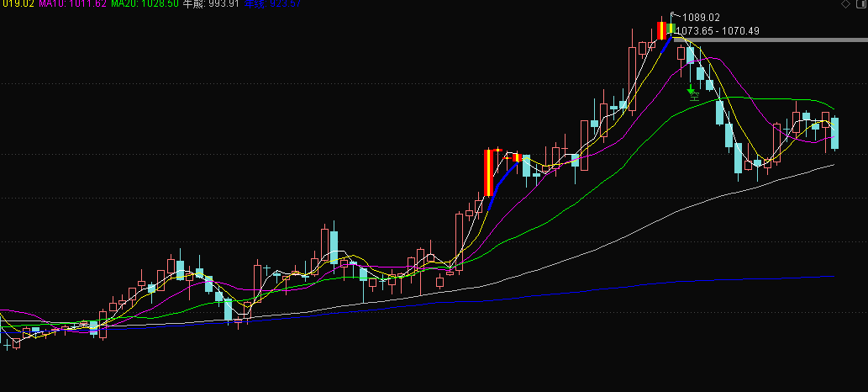Select the last cyan candle at the right edge
This screenshot has width=868, height=392.
[835, 133]
